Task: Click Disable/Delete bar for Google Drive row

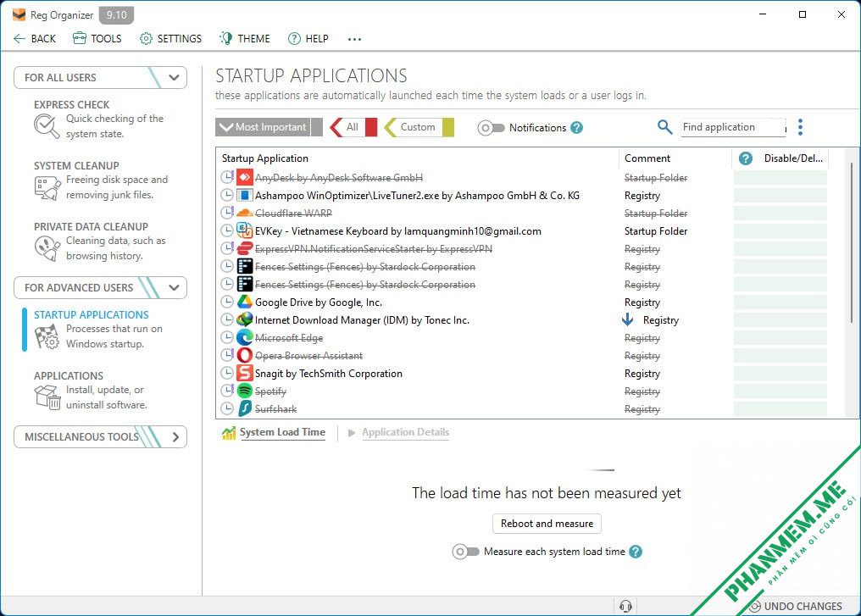Action: [x=780, y=302]
